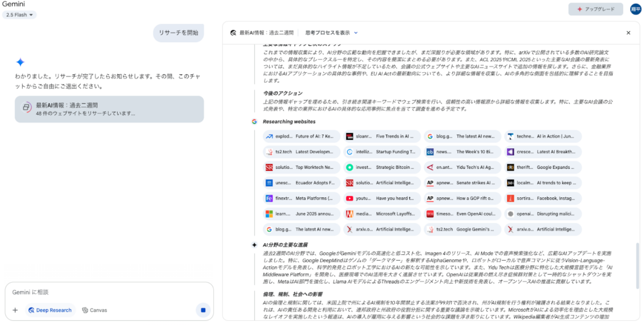Open the Top Worktech Ne... solutio source chip
The image size is (644, 326).
point(301,167)
